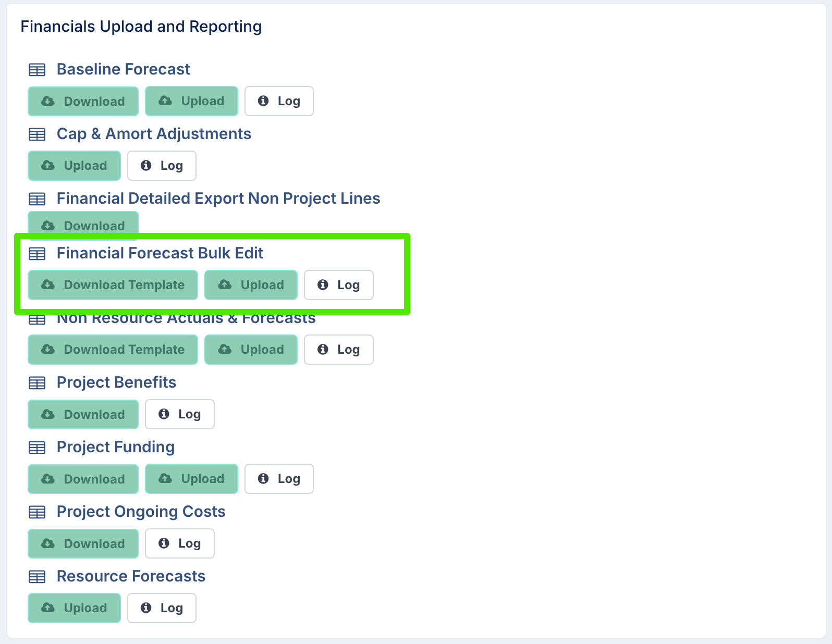Image resolution: width=832 pixels, height=644 pixels.
Task: Download the Project Ongoing Costs data
Action: [83, 543]
